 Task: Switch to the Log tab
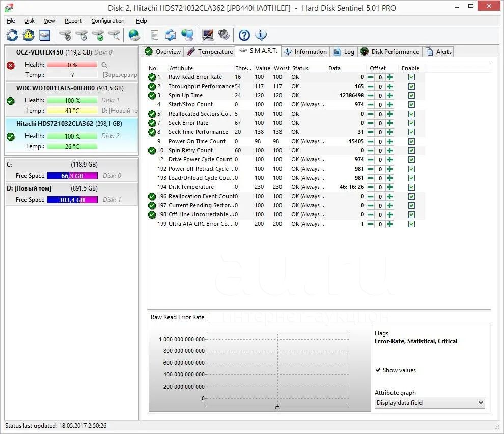point(344,52)
